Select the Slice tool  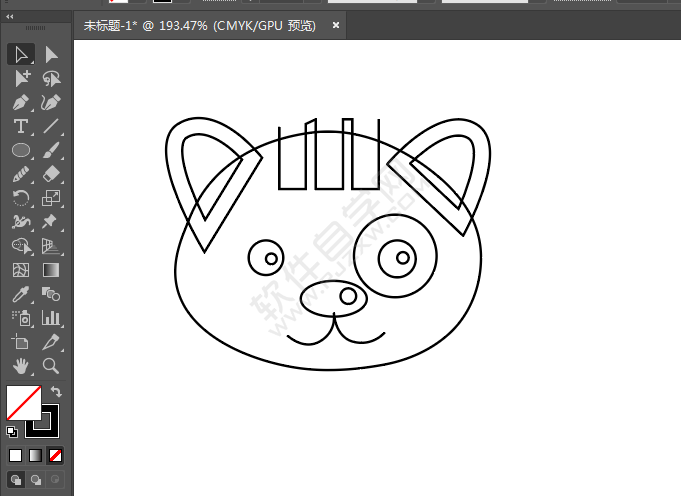tap(51, 342)
